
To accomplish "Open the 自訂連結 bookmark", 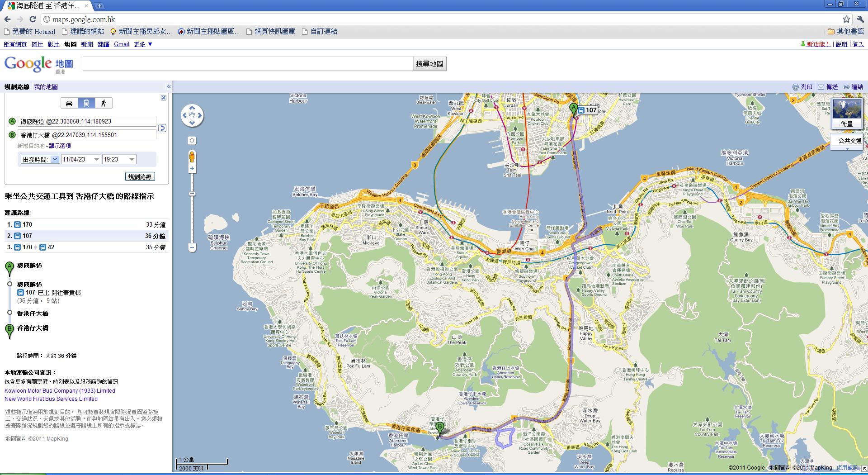I will pyautogui.click(x=319, y=32).
